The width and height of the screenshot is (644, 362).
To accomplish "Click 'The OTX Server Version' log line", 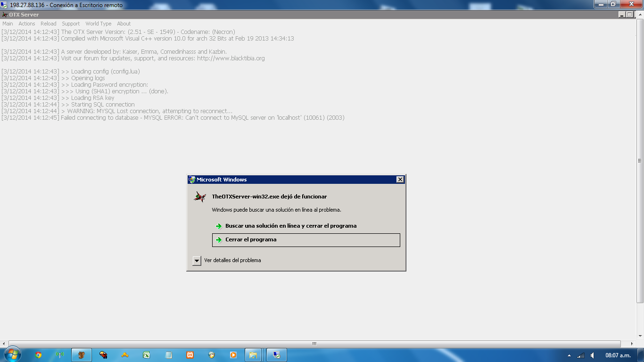I will pyautogui.click(x=118, y=32).
